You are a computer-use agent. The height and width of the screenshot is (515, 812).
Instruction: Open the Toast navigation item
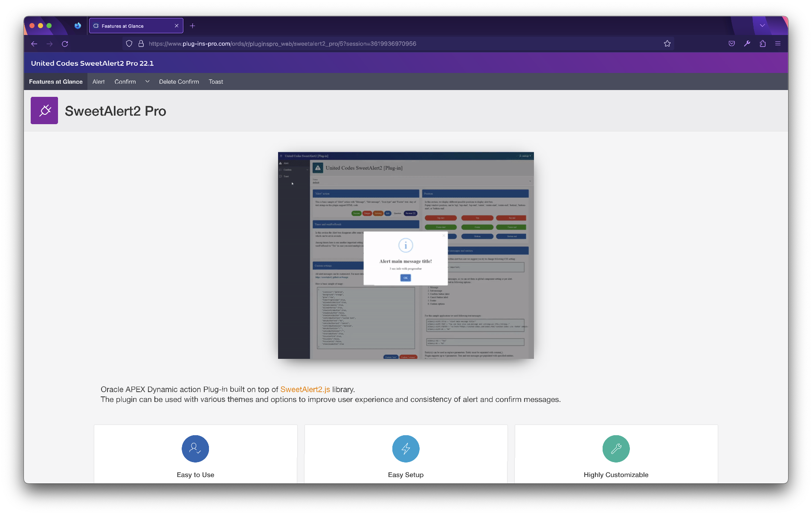pos(216,81)
